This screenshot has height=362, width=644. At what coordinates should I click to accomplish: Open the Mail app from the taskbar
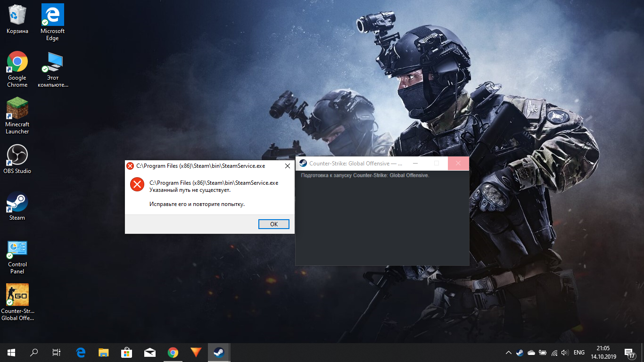149,353
